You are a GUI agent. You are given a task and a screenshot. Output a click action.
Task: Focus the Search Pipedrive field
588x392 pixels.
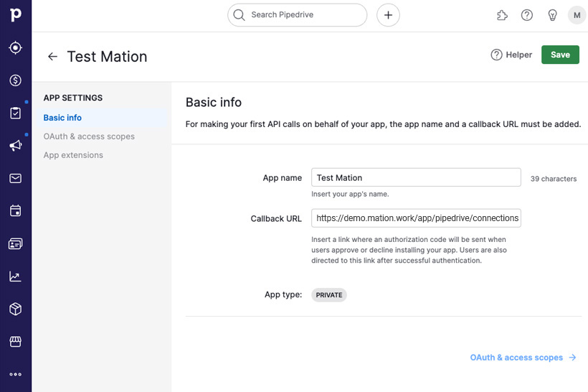coord(298,15)
